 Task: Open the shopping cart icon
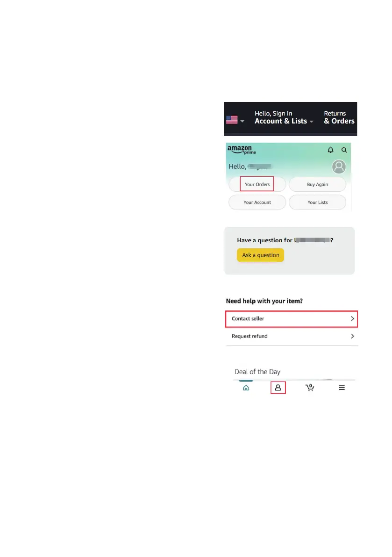(x=309, y=388)
